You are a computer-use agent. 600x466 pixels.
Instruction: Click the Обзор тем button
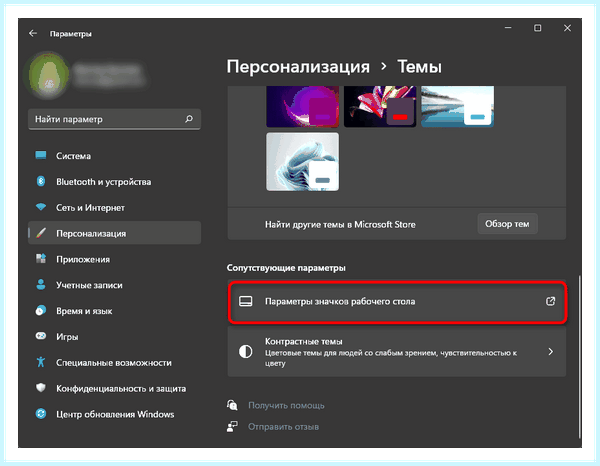tap(507, 224)
